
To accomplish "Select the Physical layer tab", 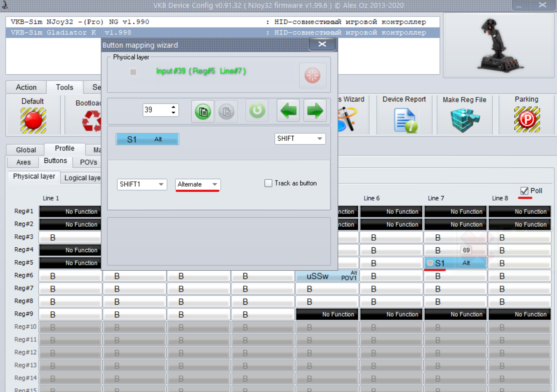I will pyautogui.click(x=34, y=176).
